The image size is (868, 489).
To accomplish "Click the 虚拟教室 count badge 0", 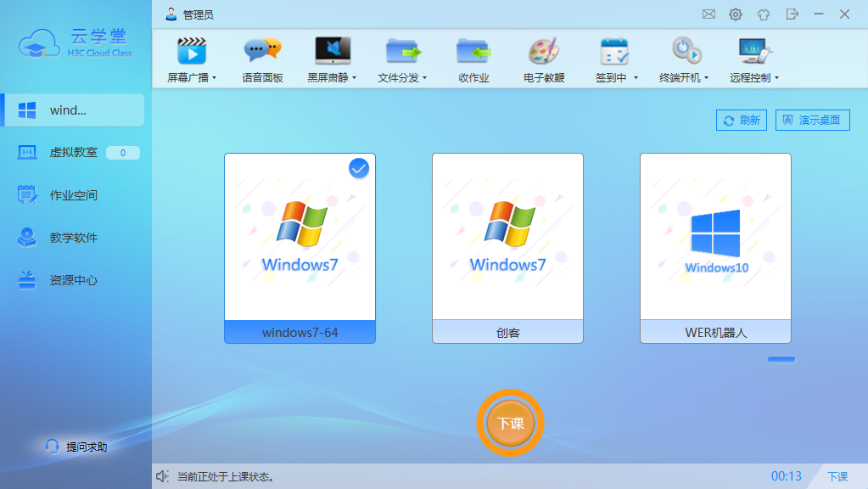I will [x=123, y=153].
